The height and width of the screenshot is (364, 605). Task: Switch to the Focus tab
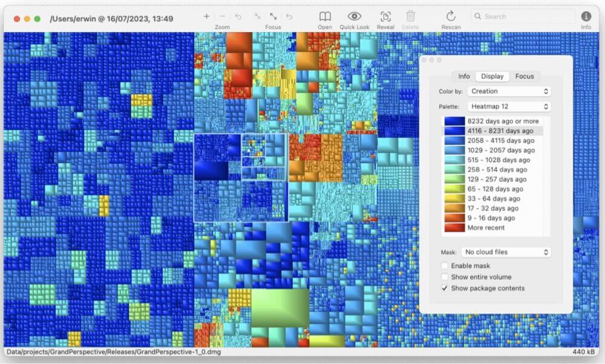524,76
